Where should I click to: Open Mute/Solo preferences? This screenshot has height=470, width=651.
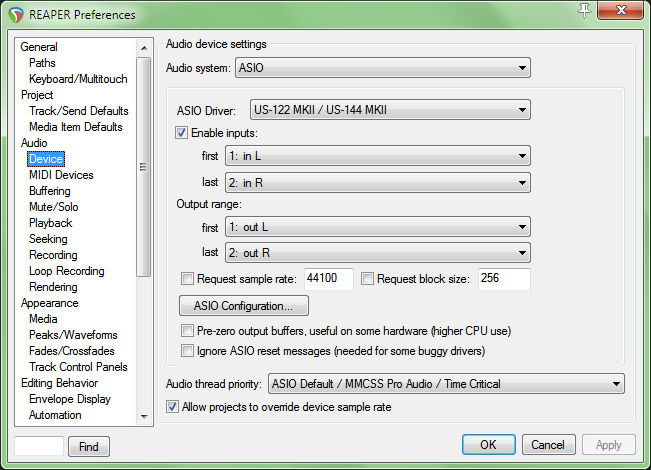[54, 207]
